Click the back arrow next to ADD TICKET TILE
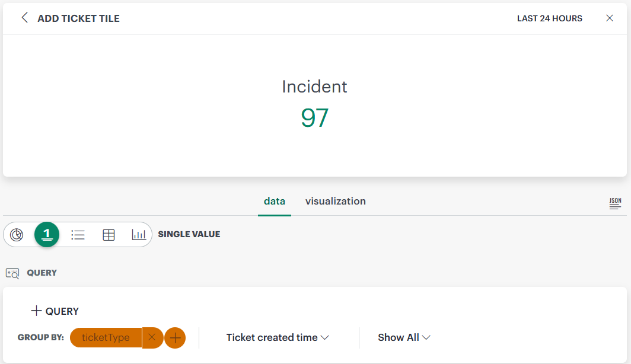Viewport: 631px width, 364px height. (x=24, y=18)
